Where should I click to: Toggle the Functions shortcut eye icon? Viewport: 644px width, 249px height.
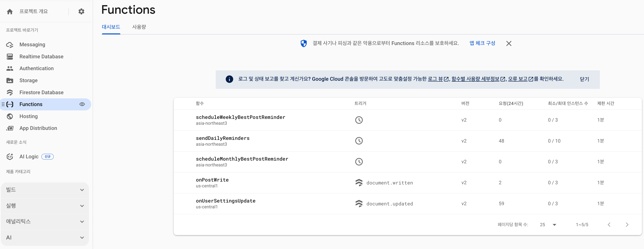[82, 104]
